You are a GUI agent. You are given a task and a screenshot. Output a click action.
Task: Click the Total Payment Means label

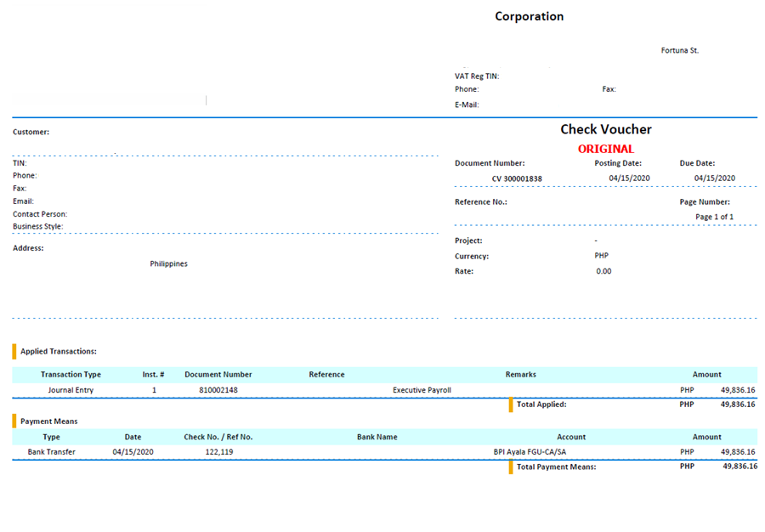click(556, 467)
